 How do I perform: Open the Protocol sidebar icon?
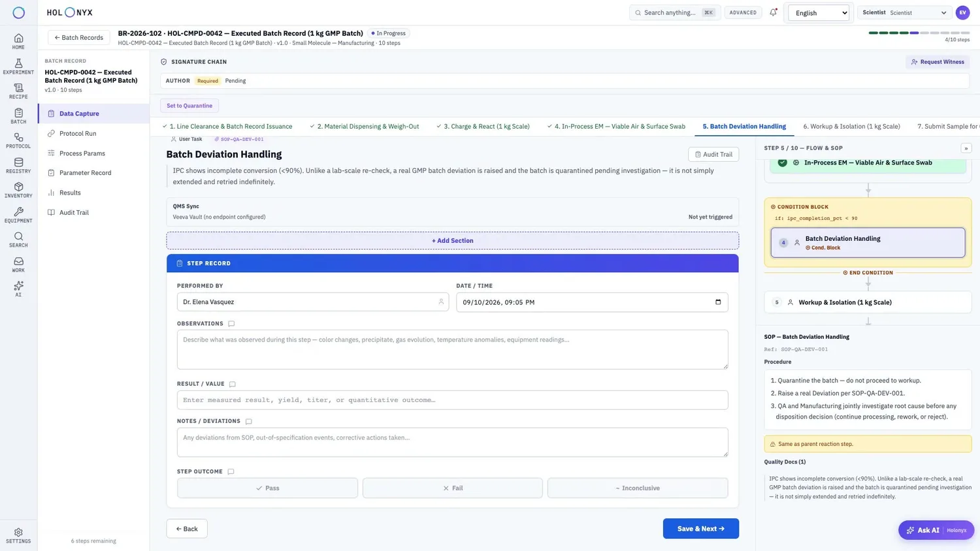[x=18, y=140]
